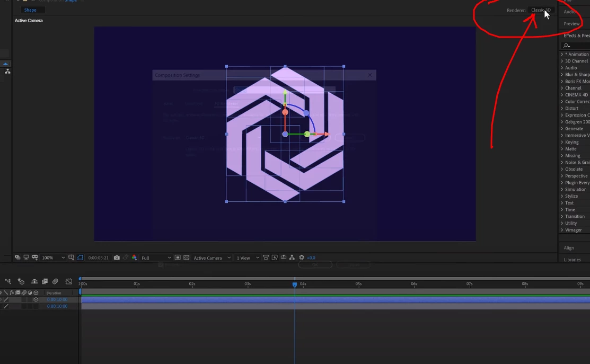Click the Effects & Presets search field
This screenshot has height=364, width=590.
pyautogui.click(x=576, y=46)
